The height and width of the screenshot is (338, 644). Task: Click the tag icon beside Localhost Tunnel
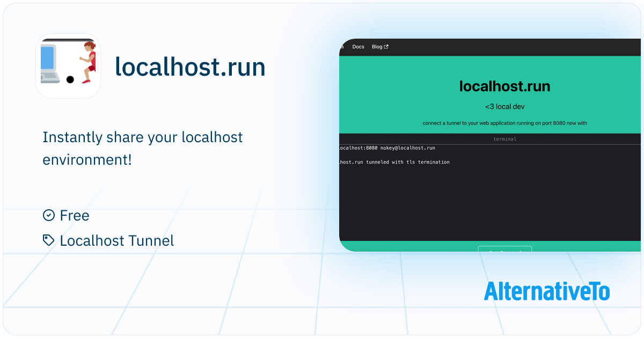click(48, 240)
